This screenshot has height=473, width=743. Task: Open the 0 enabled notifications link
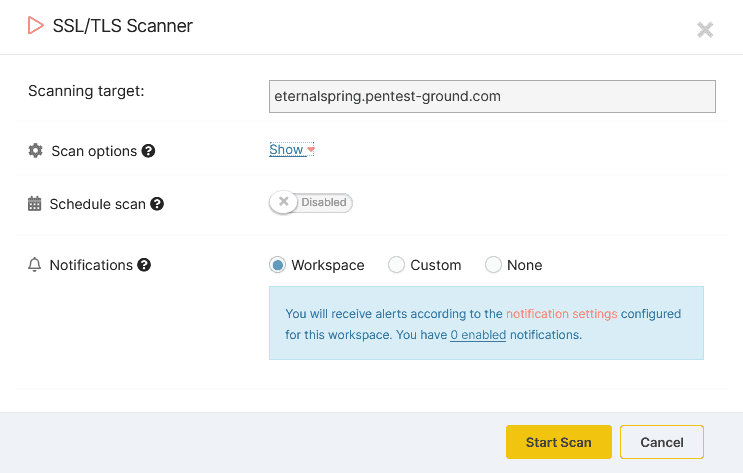(478, 335)
